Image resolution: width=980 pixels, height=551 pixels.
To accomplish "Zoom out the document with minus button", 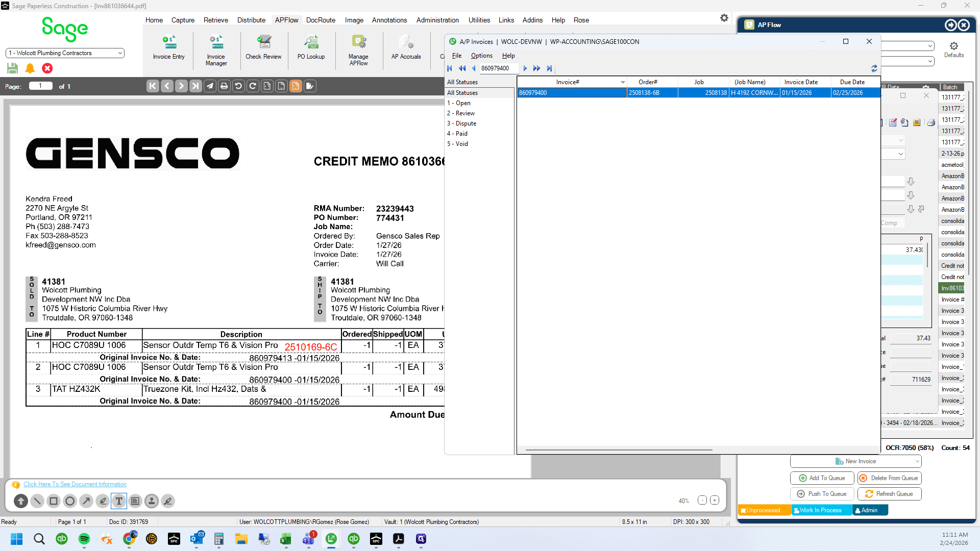I will point(702,500).
